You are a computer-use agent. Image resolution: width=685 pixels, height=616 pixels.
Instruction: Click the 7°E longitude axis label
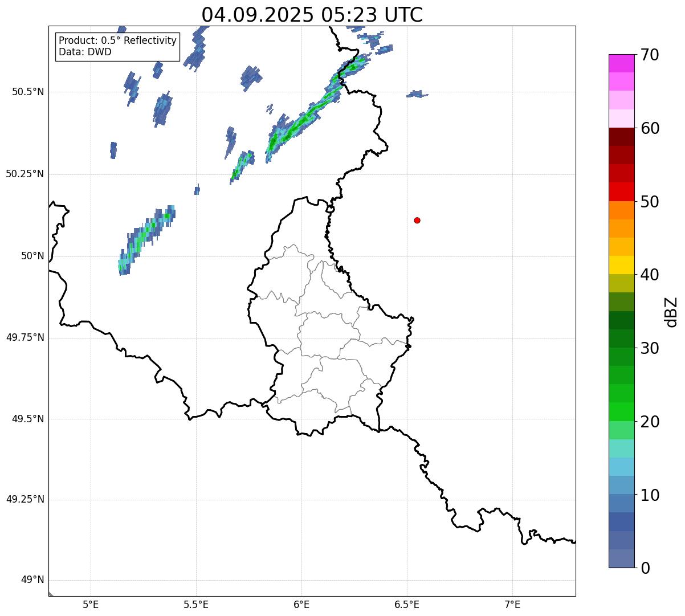click(x=512, y=604)
